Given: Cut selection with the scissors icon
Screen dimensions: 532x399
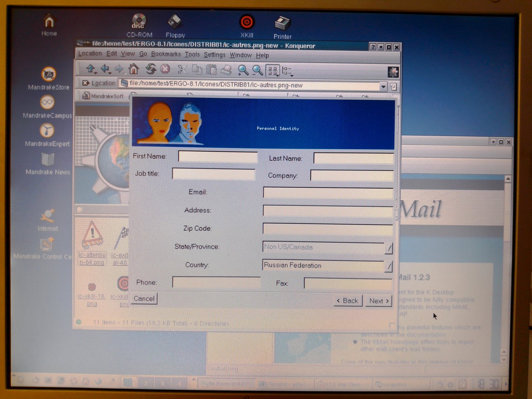Looking at the screenshot, I should click(x=182, y=69).
